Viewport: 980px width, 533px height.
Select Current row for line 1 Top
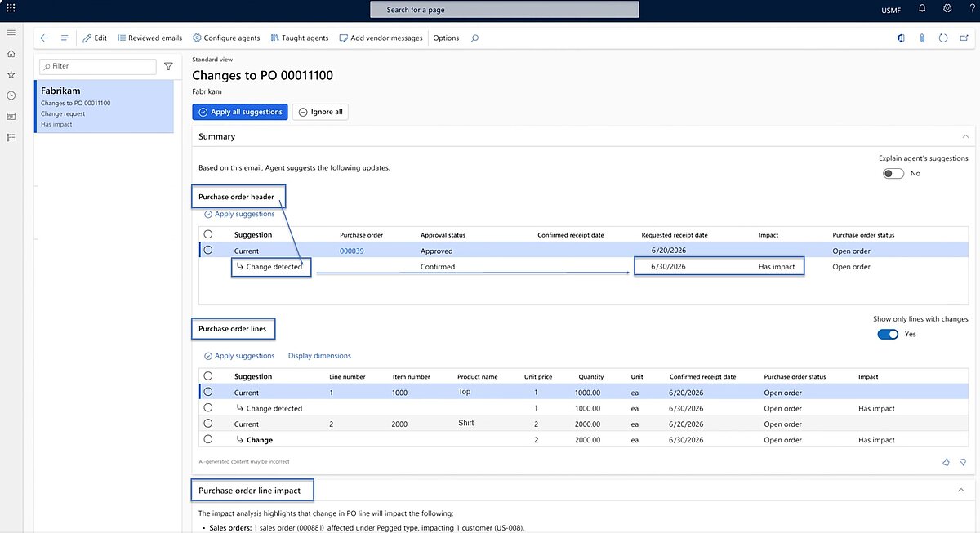click(x=207, y=392)
